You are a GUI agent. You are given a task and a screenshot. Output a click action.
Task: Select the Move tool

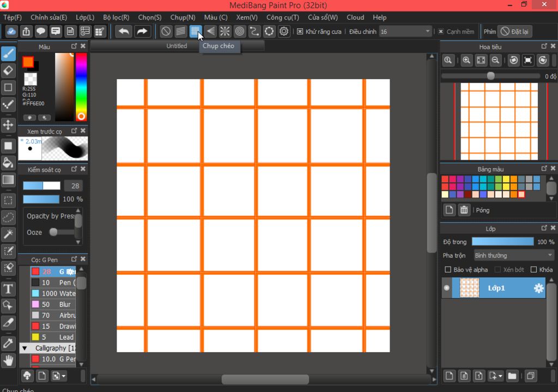9,125
